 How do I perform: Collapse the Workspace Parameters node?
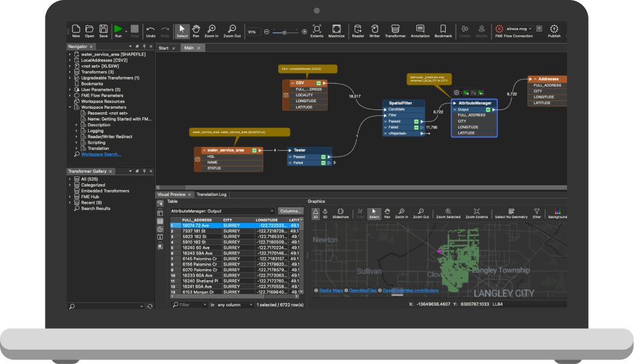click(x=70, y=108)
